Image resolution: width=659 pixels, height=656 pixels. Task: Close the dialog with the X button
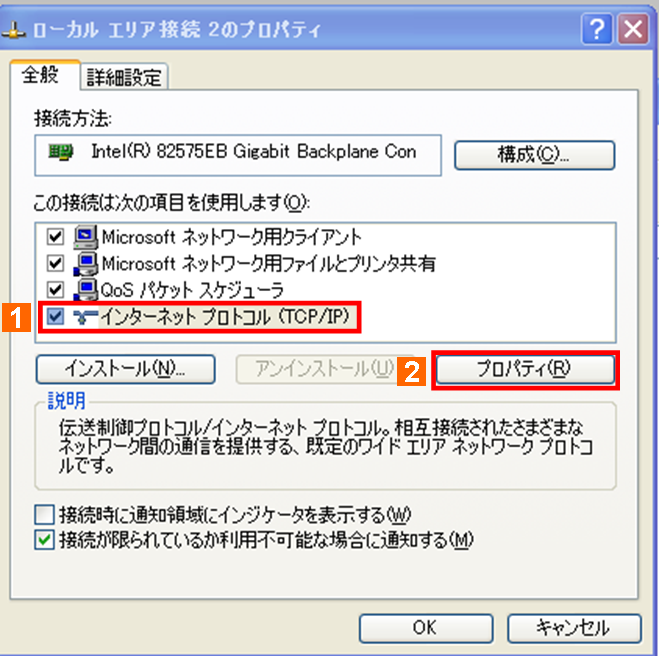[633, 29]
